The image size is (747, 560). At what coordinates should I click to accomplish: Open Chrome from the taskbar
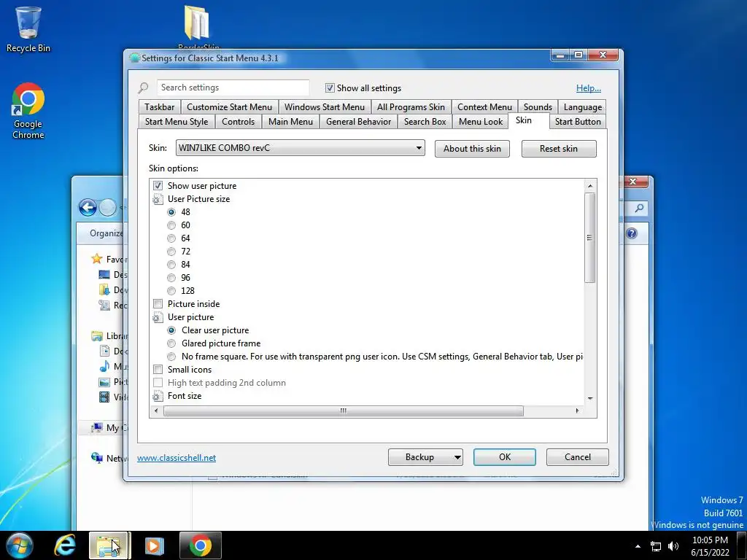coord(201,545)
